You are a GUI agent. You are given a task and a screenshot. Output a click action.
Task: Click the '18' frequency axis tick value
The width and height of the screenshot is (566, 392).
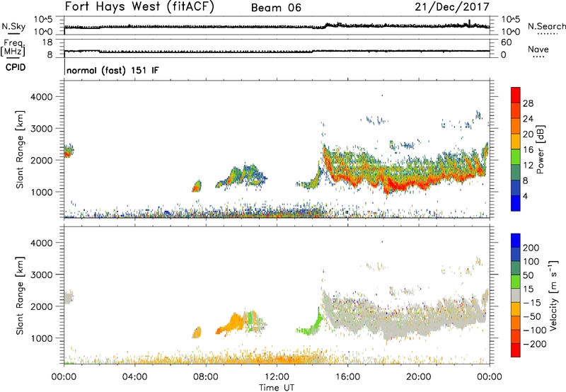click(47, 42)
